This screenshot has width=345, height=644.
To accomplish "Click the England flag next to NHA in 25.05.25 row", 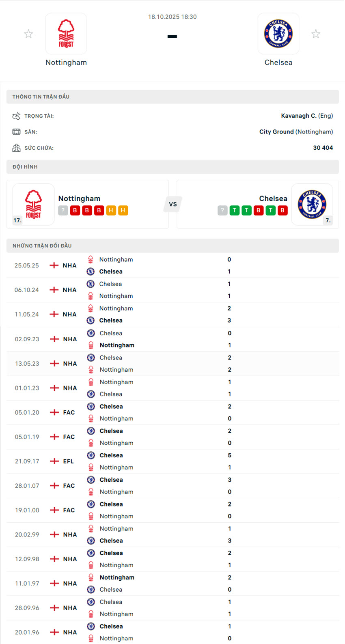I will 53,265.
